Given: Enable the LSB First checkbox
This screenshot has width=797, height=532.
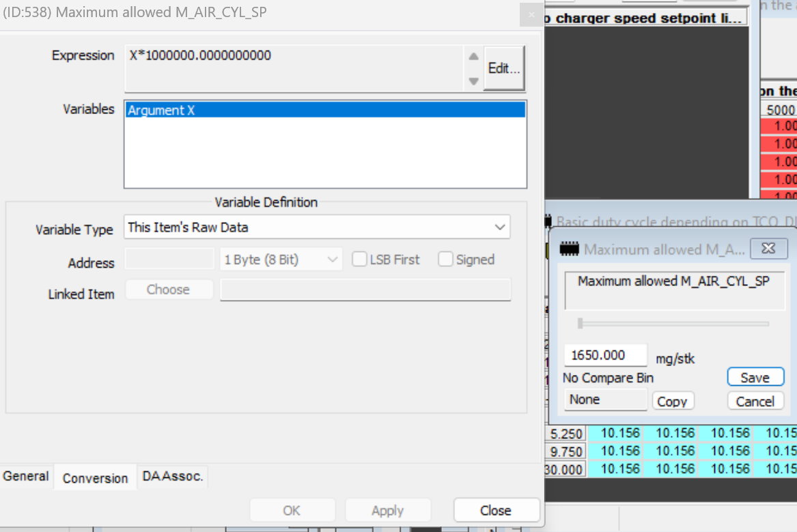Looking at the screenshot, I should pyautogui.click(x=359, y=260).
